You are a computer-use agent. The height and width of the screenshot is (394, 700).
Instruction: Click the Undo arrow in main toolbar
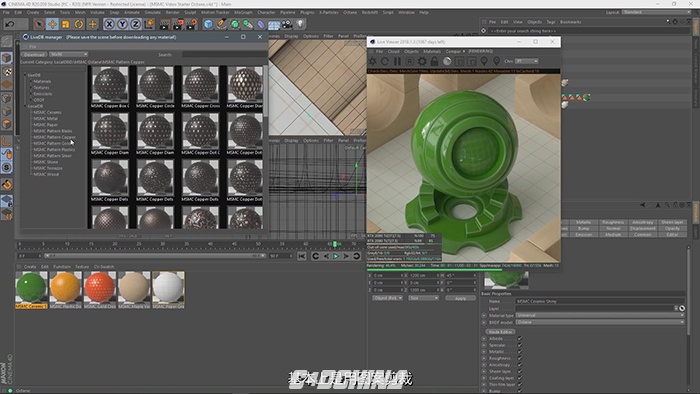point(10,24)
